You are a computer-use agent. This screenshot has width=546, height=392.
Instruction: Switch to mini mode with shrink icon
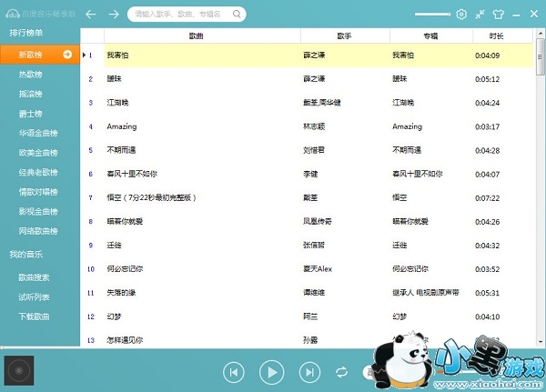(x=480, y=15)
